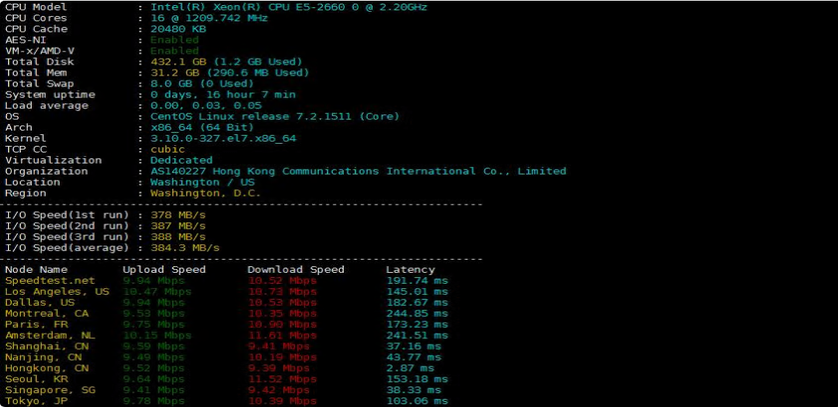Click the AES-NI Enabled status text

pos(174,39)
